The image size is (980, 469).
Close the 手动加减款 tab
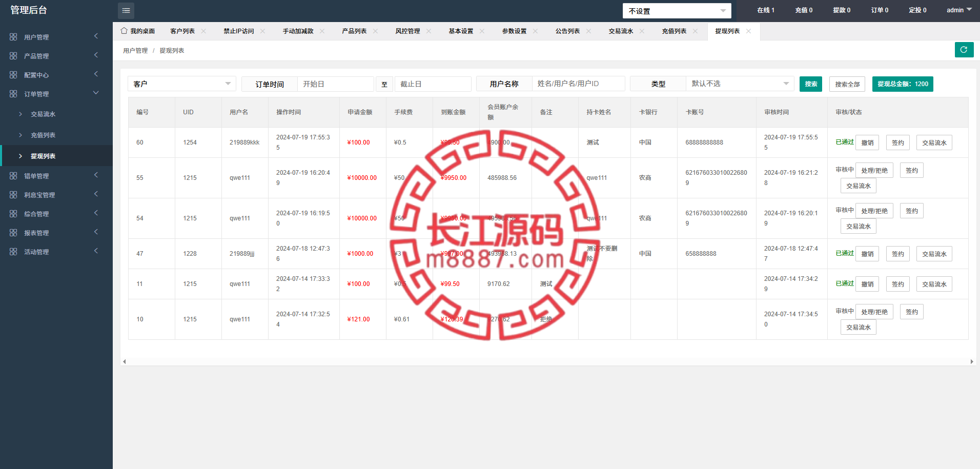[x=322, y=31]
